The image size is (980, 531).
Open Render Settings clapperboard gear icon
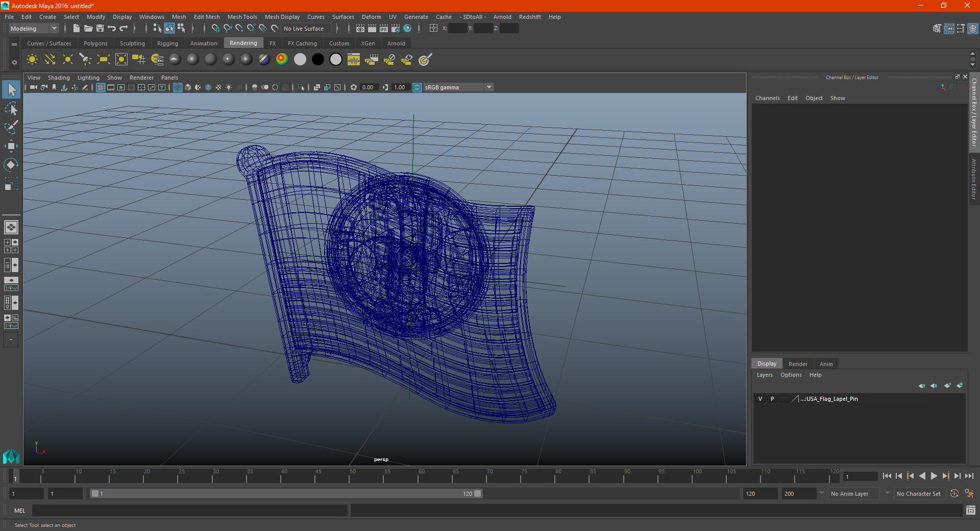pos(396,29)
